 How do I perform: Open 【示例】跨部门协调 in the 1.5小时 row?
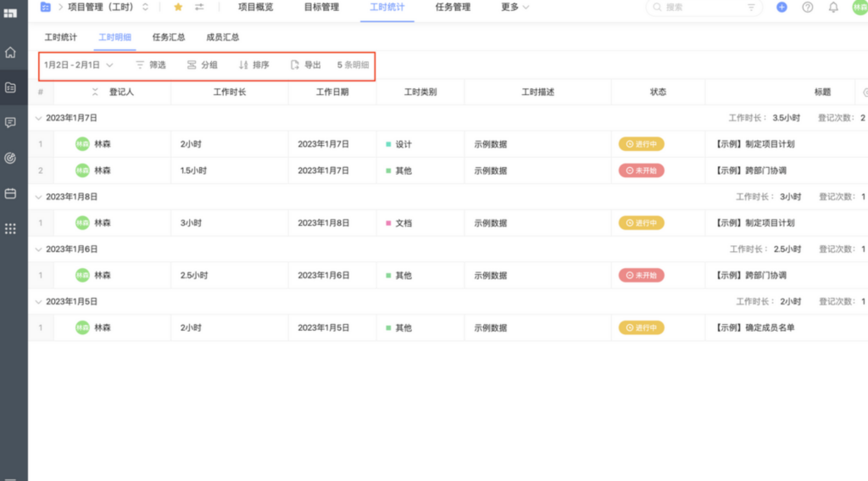click(x=750, y=171)
